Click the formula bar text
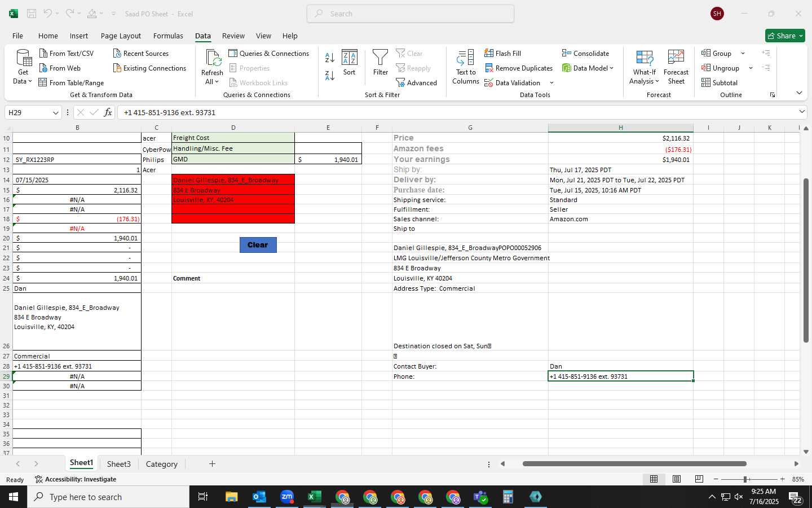 pyautogui.click(x=170, y=112)
